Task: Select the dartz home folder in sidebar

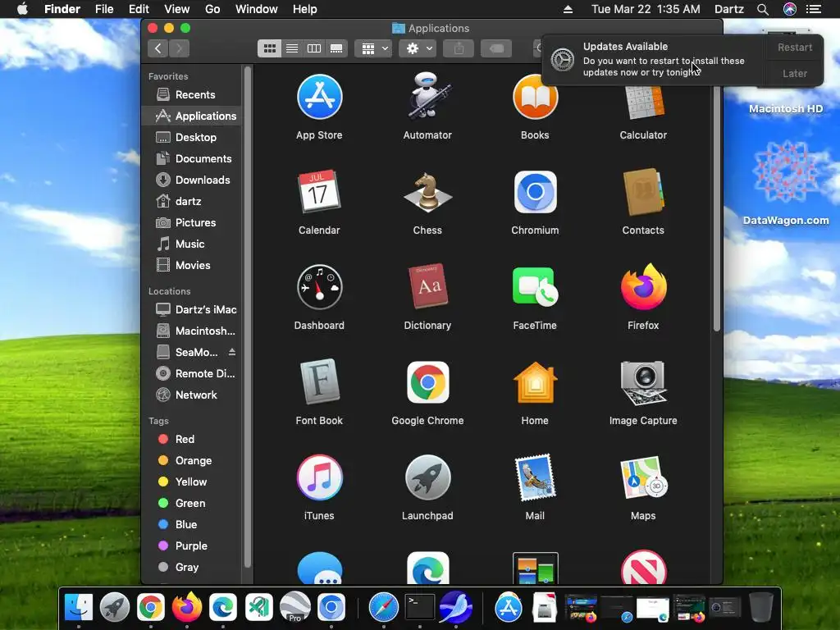Action: click(x=192, y=202)
